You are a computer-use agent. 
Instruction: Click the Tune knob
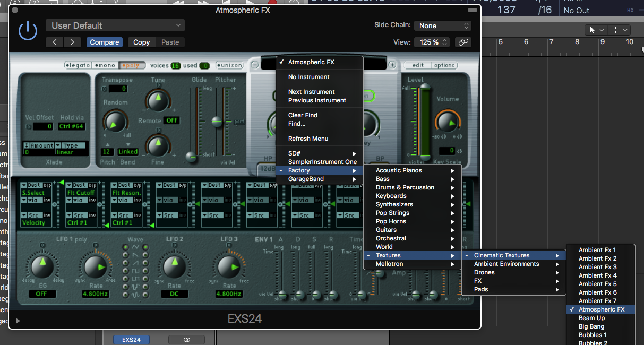coord(158,101)
